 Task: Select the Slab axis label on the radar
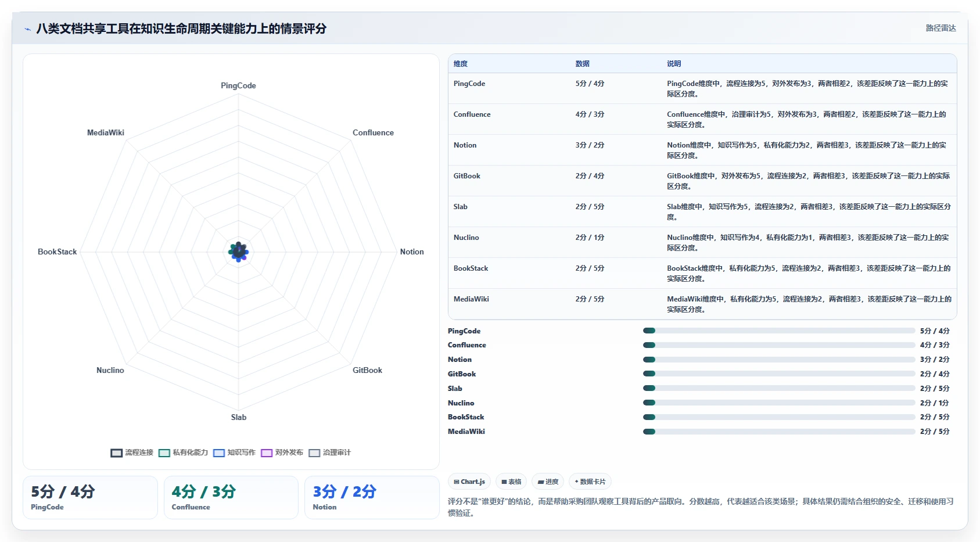pos(239,417)
